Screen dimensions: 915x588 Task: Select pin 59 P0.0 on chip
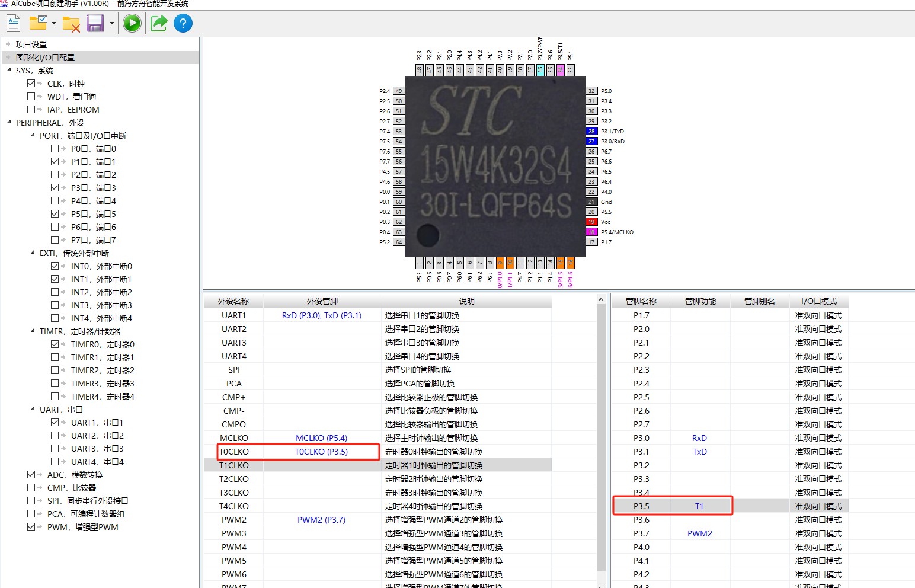399,192
